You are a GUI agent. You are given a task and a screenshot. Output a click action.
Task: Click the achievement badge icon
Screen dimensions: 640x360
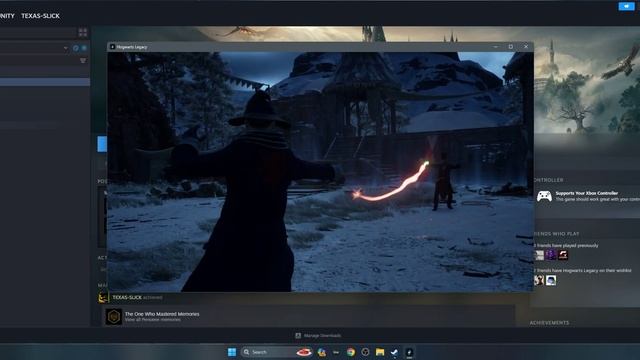[x=114, y=316]
